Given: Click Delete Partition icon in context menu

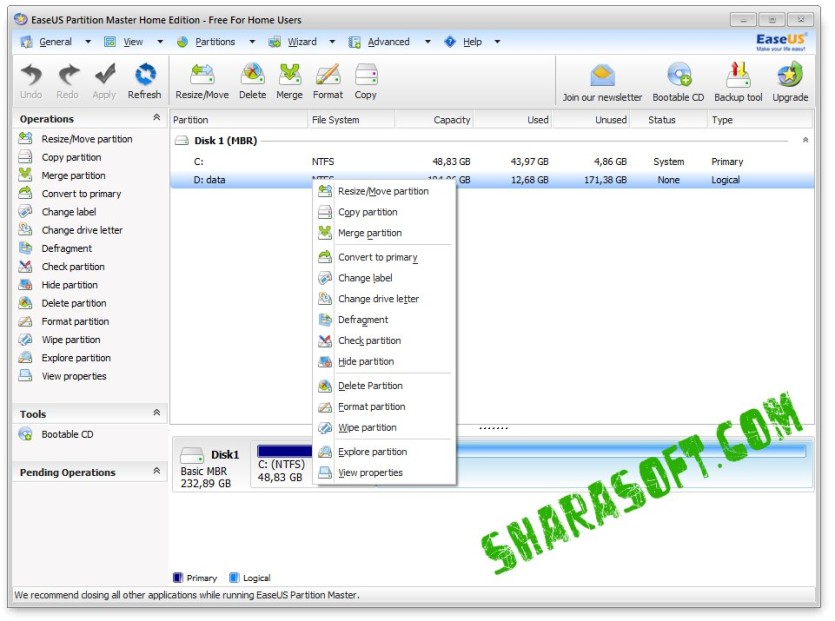Looking at the screenshot, I should click(x=325, y=386).
